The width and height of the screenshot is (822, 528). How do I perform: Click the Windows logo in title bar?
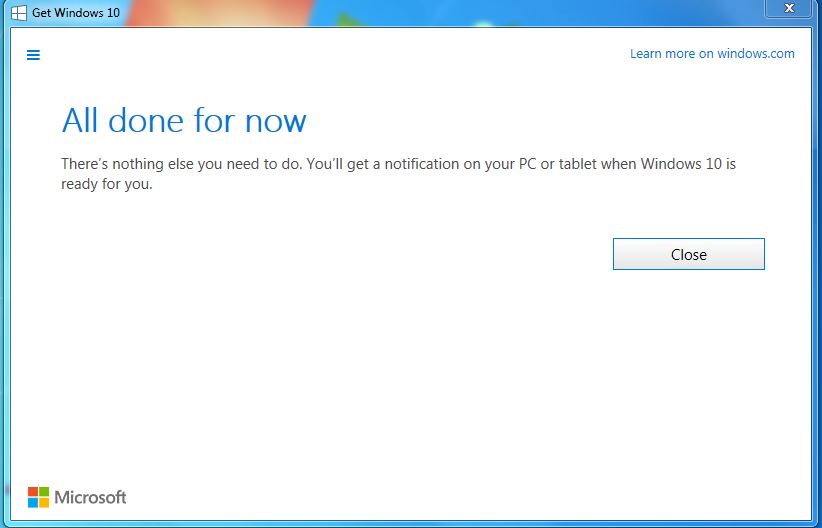coord(19,13)
